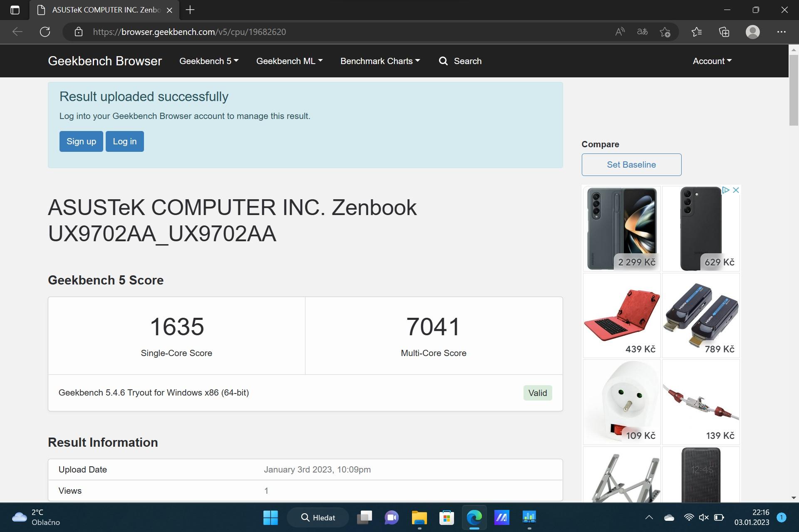The height and width of the screenshot is (532, 799).
Task: Click the Set Baseline button
Action: pyautogui.click(x=631, y=165)
